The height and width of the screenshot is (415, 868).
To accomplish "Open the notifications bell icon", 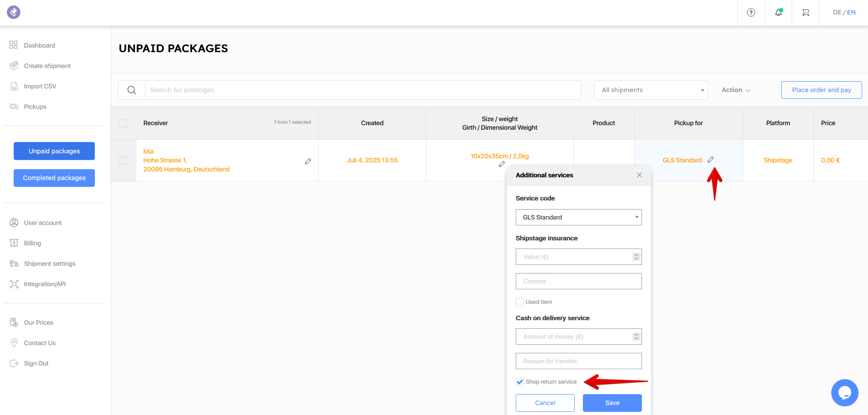I will pyautogui.click(x=778, y=13).
